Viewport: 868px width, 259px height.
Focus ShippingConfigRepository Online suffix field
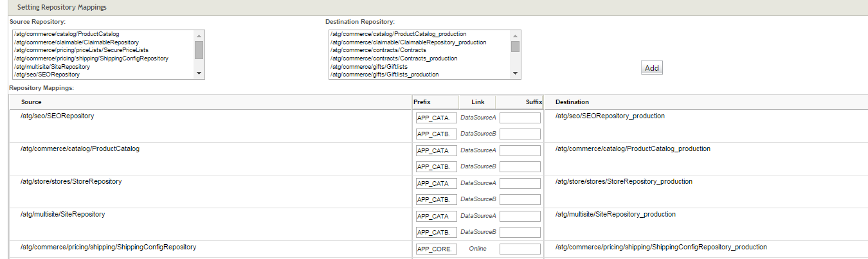click(x=520, y=249)
